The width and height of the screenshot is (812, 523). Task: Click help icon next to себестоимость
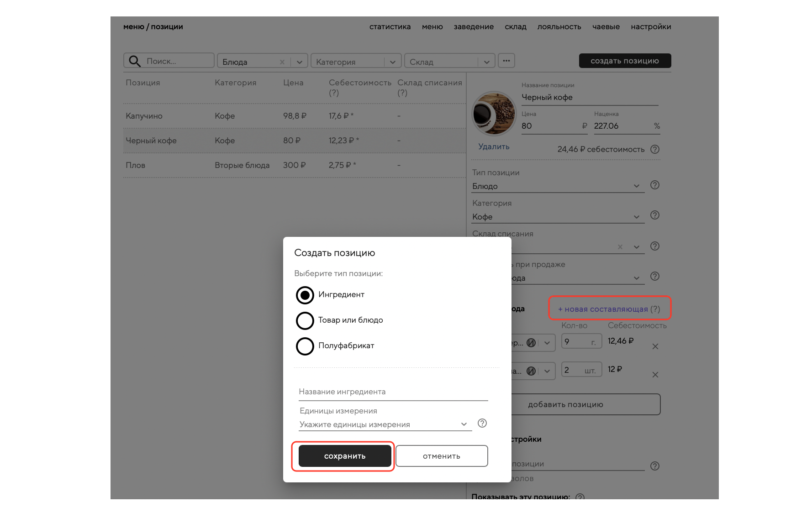pos(654,149)
